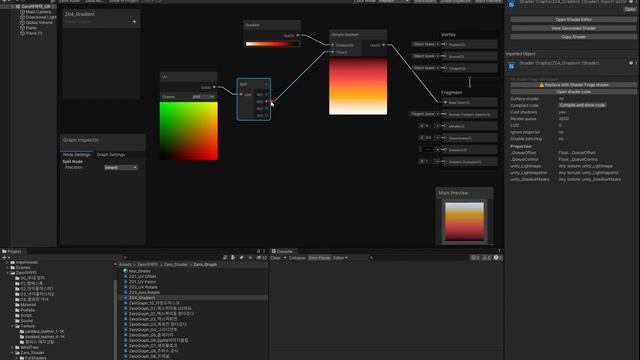Click the Project panel add (+) button
The image size is (640, 360).
(x=4, y=258)
